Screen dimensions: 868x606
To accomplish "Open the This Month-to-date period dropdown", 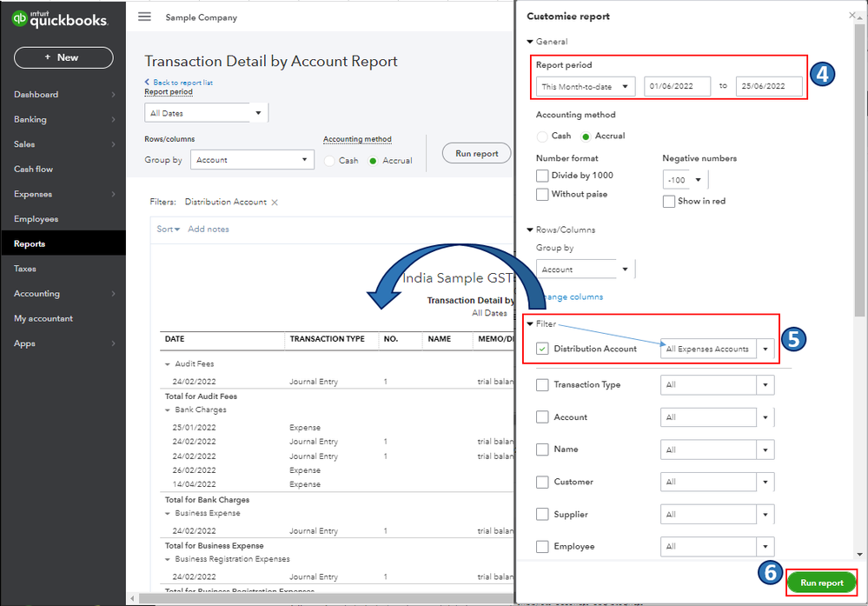I will 586,87.
